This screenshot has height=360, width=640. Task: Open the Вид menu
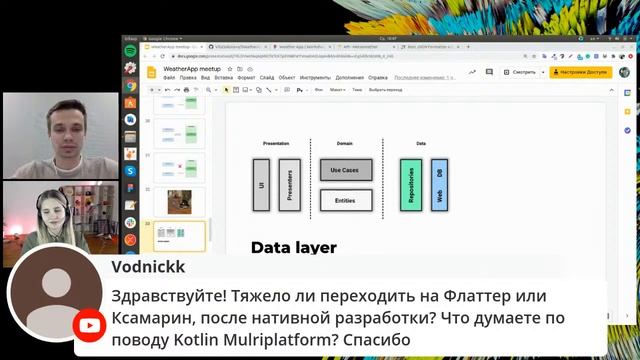205,78
